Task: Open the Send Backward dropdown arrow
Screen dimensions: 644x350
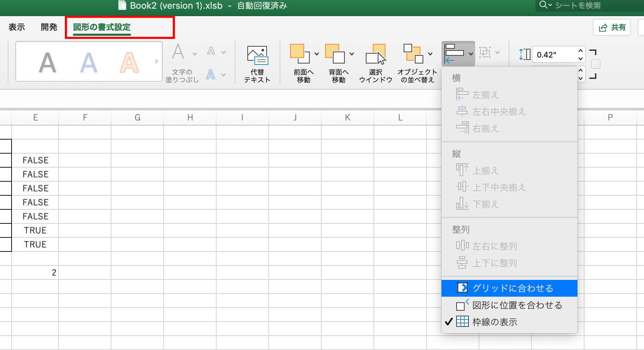Action: coord(352,54)
